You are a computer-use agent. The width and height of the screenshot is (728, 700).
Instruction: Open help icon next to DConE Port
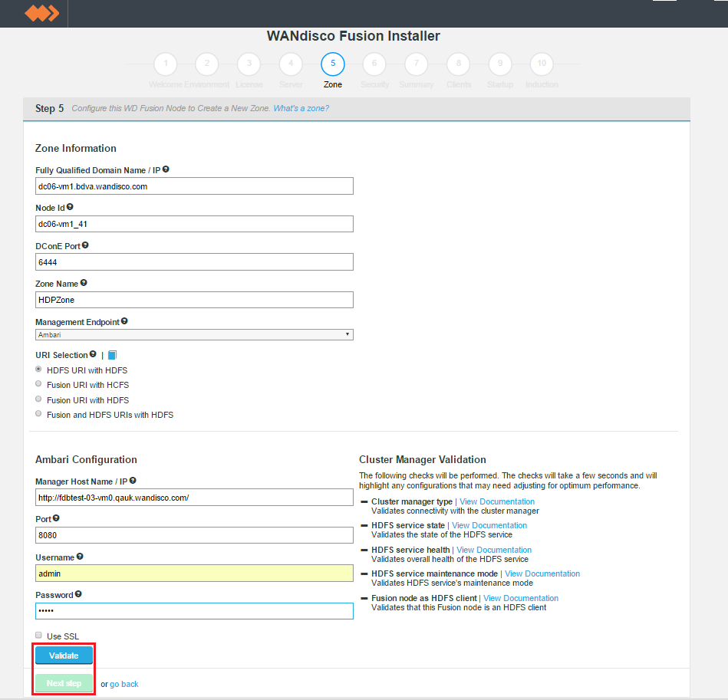[x=85, y=245]
